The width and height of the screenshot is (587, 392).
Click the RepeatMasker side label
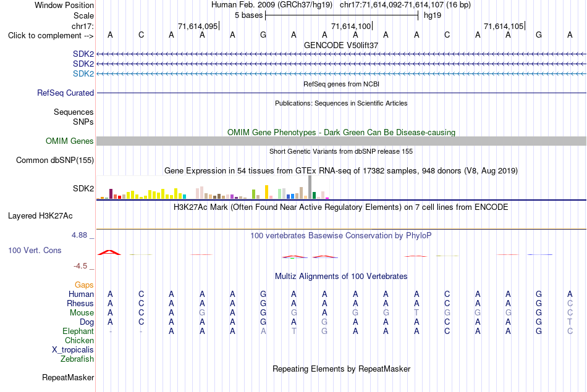pos(68,378)
